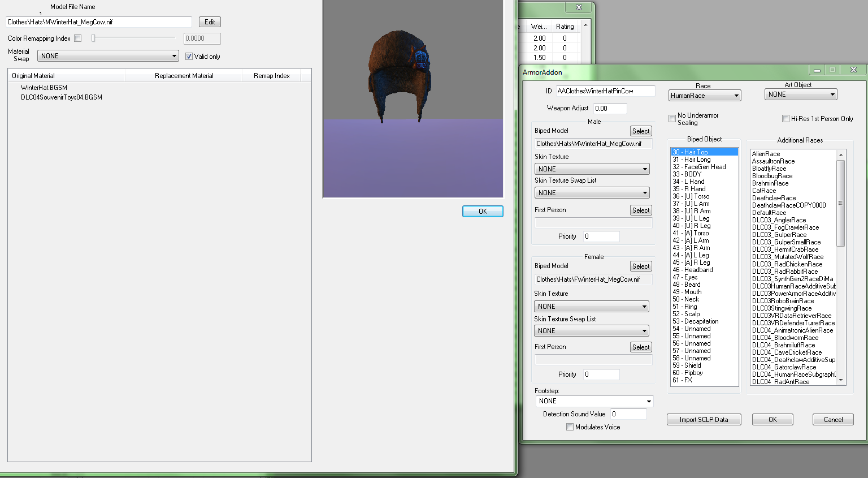Screen dimensions: 868x478
Task: Click the Color Remapping Index slider
Action: coord(134,38)
